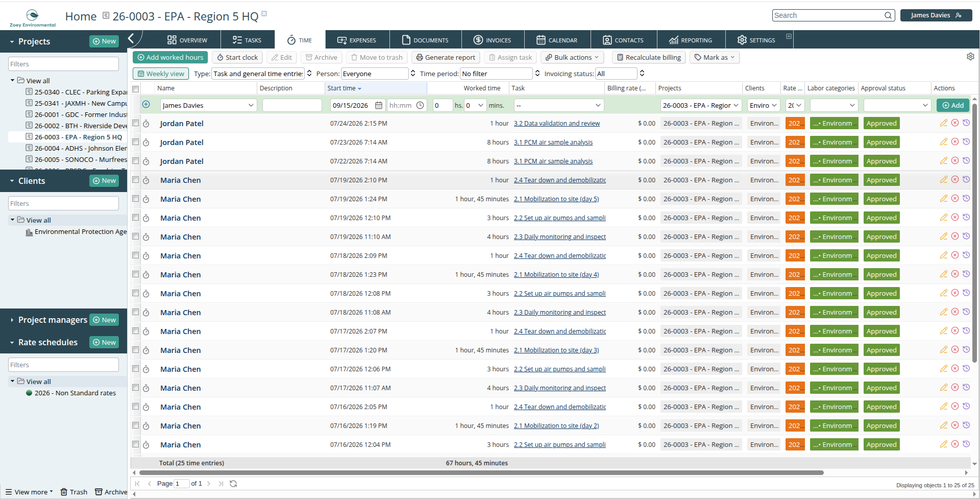Click the green plus icon in the new entry row
Viewport: 980px width, 499px height.
(146, 105)
